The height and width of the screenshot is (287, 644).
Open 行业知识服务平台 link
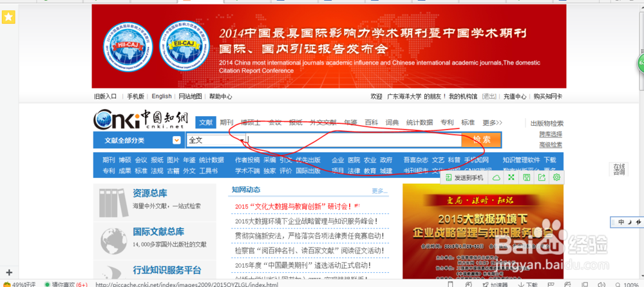[167, 270]
